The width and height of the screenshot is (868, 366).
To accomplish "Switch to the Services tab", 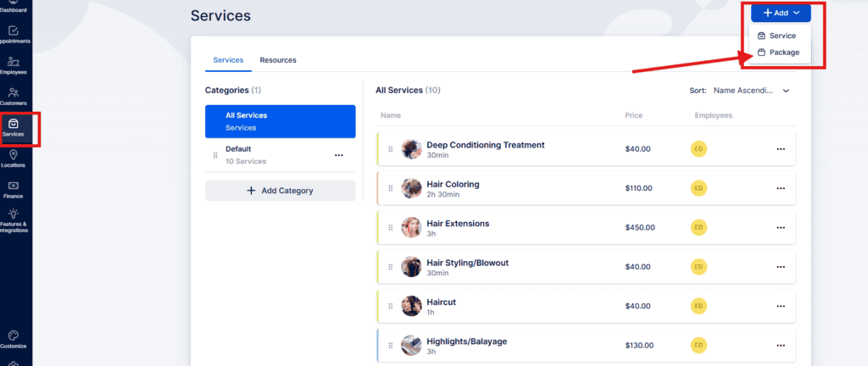I will coord(228,60).
